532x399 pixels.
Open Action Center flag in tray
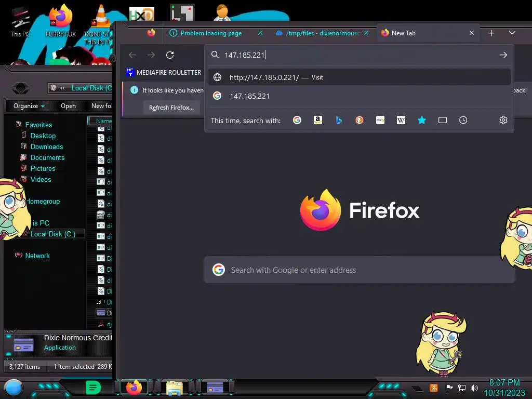449,388
